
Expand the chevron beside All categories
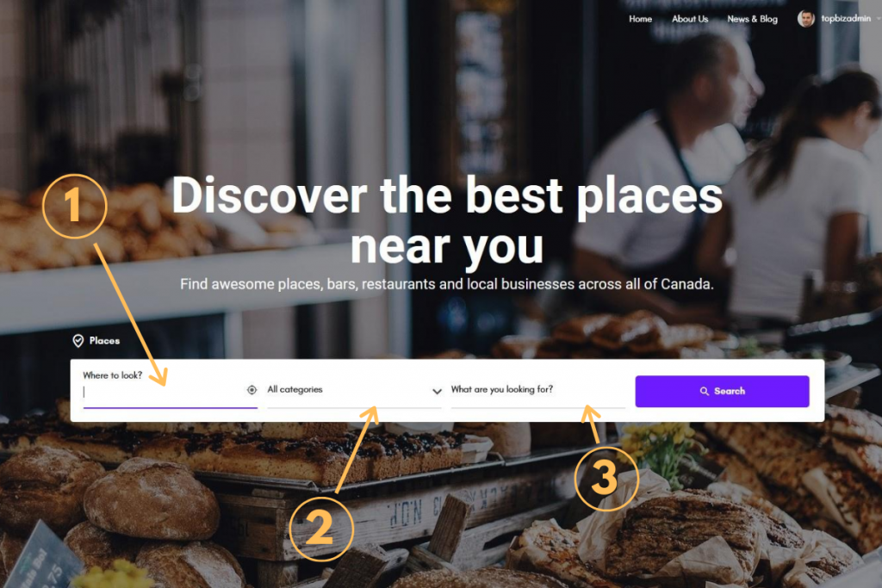point(437,391)
